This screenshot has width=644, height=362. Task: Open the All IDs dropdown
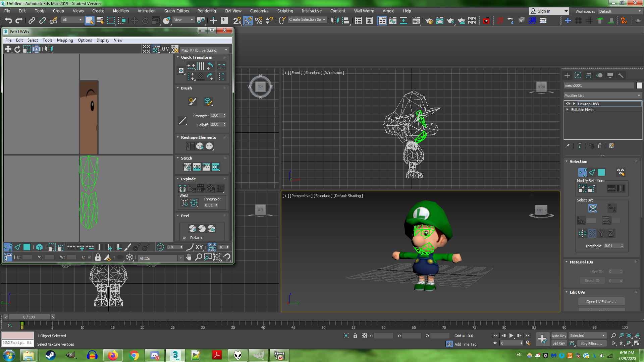tap(161, 258)
